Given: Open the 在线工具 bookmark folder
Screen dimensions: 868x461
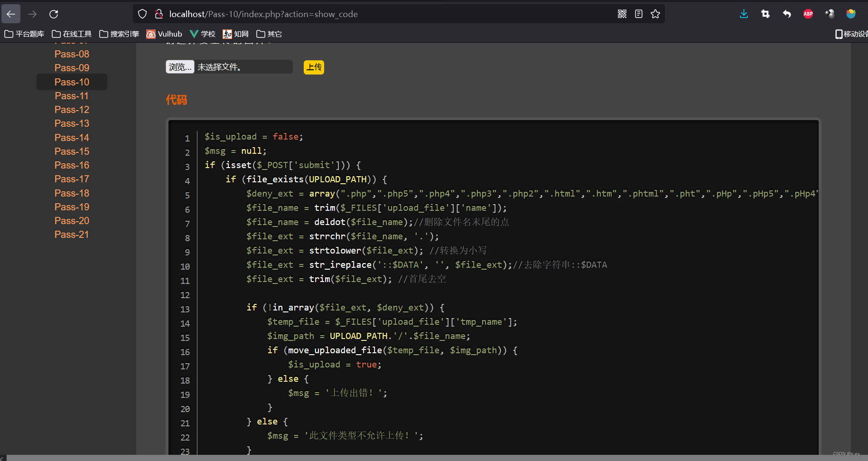Looking at the screenshot, I should [72, 34].
